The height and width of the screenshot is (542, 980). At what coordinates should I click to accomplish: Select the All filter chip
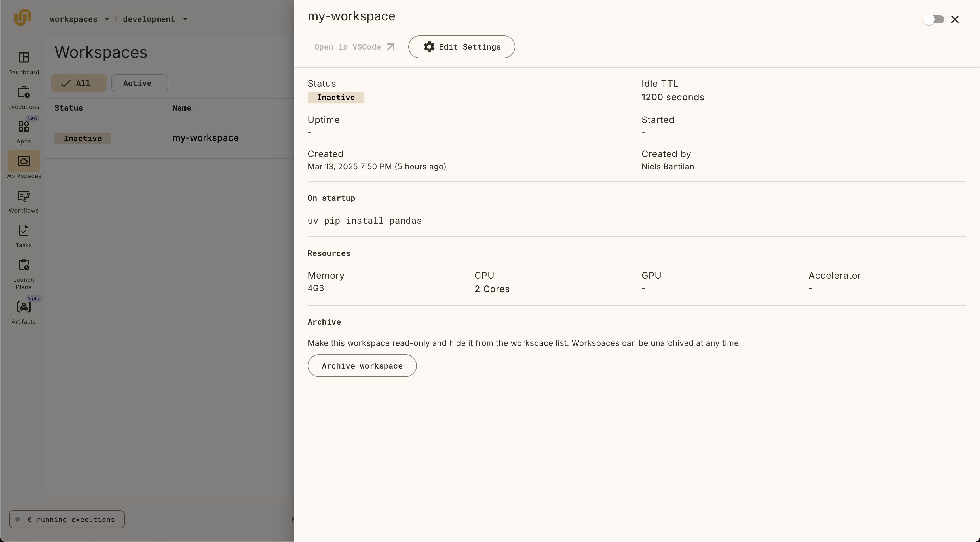[x=79, y=83]
